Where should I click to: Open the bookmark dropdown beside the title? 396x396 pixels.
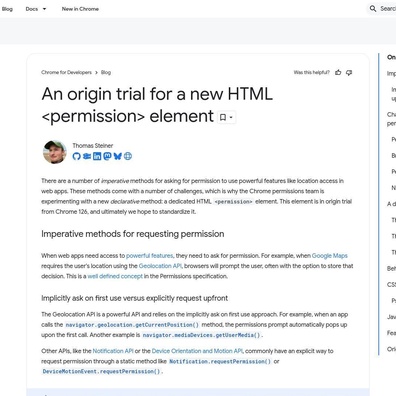pyautogui.click(x=227, y=117)
